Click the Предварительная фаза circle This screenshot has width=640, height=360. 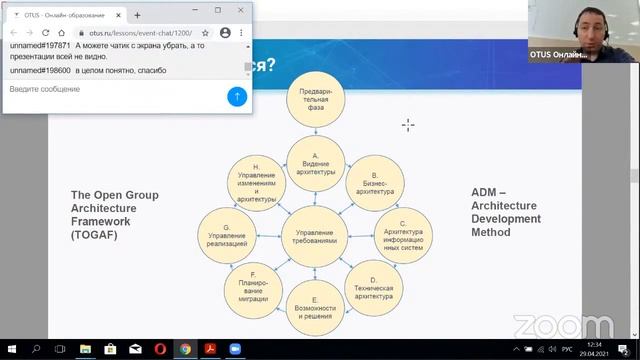(316, 99)
